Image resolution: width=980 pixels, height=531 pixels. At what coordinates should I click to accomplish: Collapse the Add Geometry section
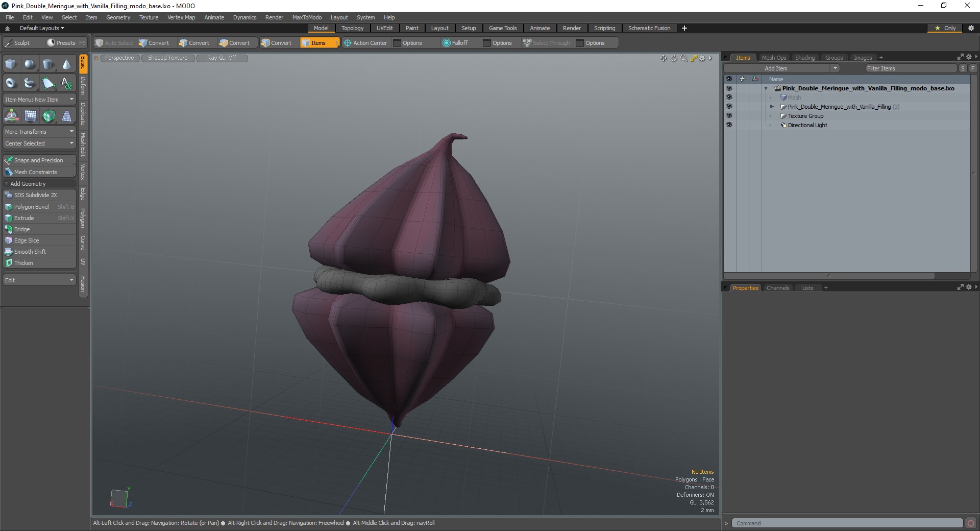[x=7, y=184]
